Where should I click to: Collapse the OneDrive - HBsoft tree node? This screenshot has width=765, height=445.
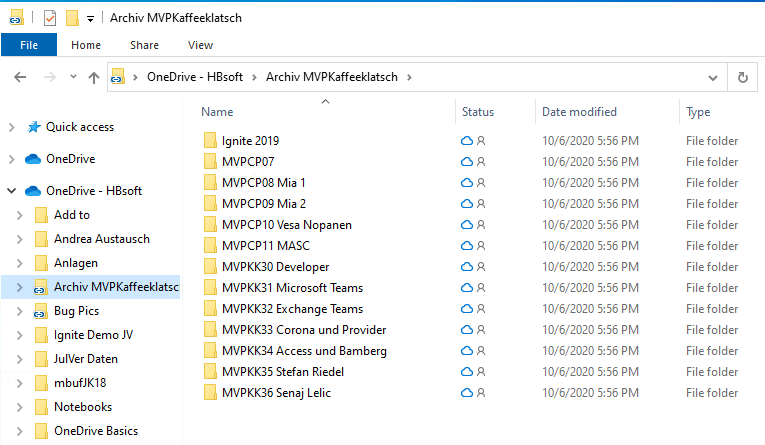[11, 191]
